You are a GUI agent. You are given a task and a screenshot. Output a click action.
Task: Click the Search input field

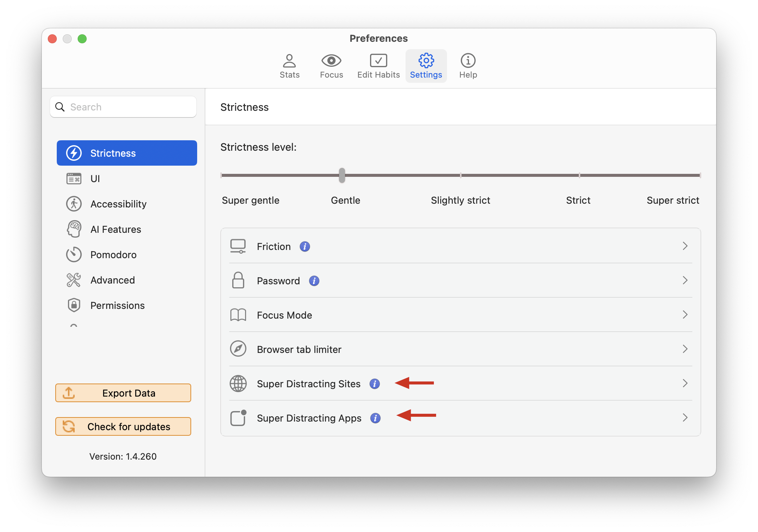123,107
